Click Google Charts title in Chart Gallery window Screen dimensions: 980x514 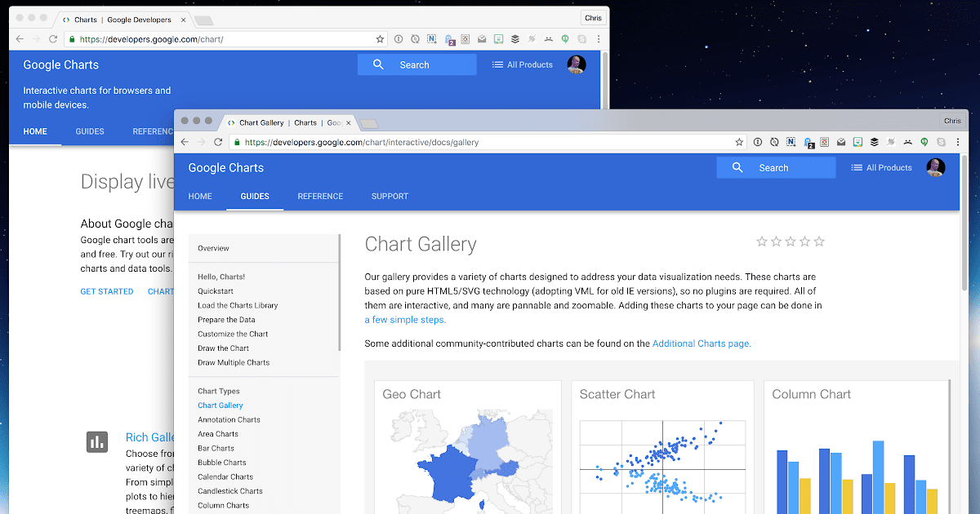(x=226, y=167)
